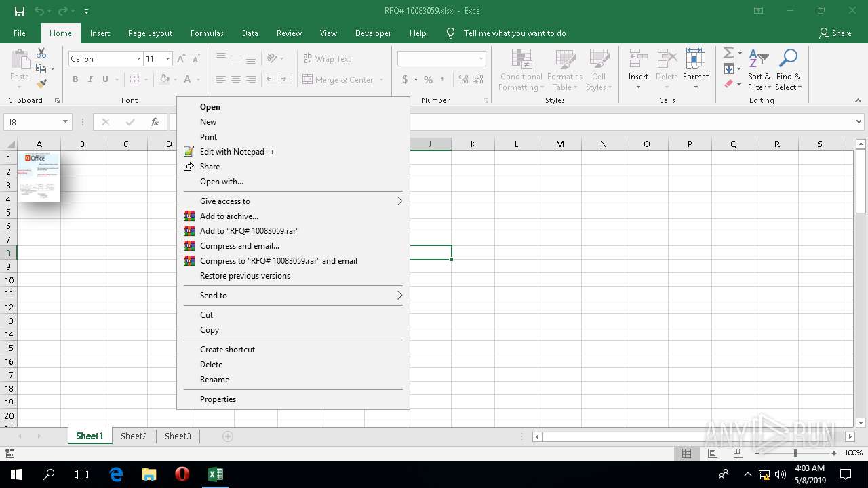Click the Insert cells icon

638,60
